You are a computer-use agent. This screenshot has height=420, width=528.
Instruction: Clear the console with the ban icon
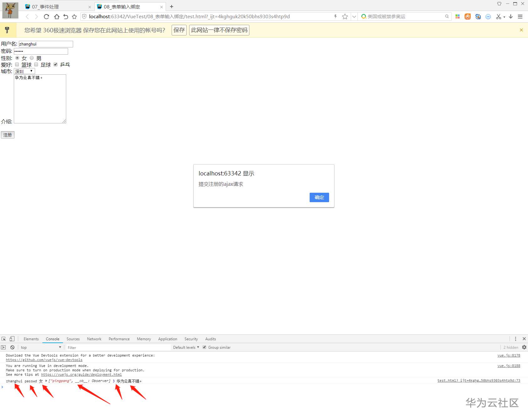click(x=12, y=347)
